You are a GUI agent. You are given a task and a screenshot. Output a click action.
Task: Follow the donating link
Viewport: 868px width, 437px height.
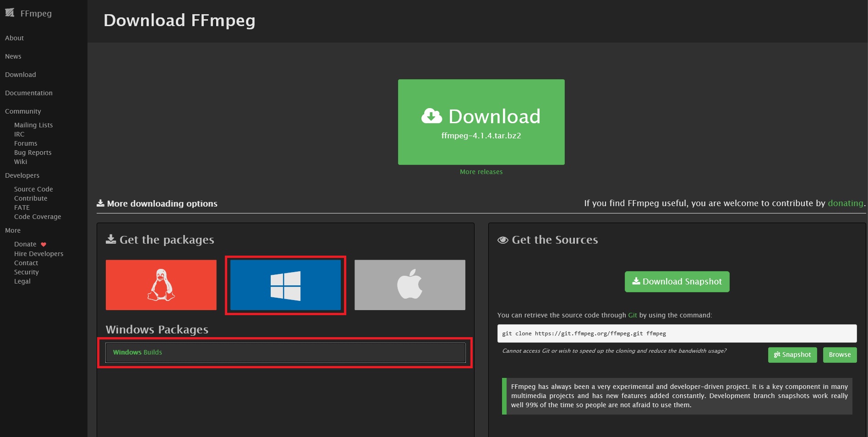click(x=845, y=203)
